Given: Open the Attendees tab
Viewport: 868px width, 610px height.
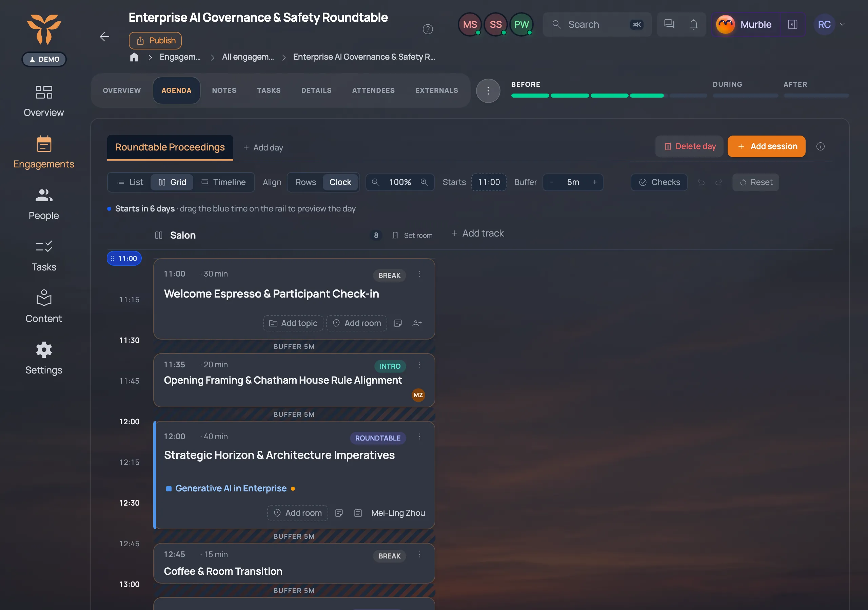Looking at the screenshot, I should coord(373,91).
